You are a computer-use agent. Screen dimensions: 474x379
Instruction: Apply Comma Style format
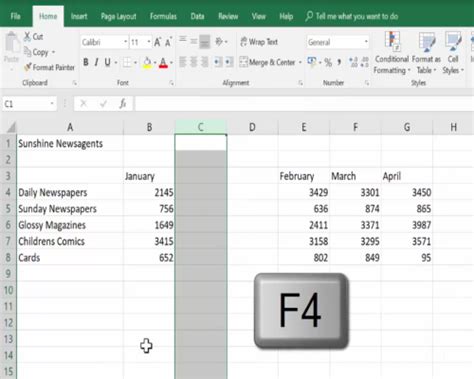point(339,62)
